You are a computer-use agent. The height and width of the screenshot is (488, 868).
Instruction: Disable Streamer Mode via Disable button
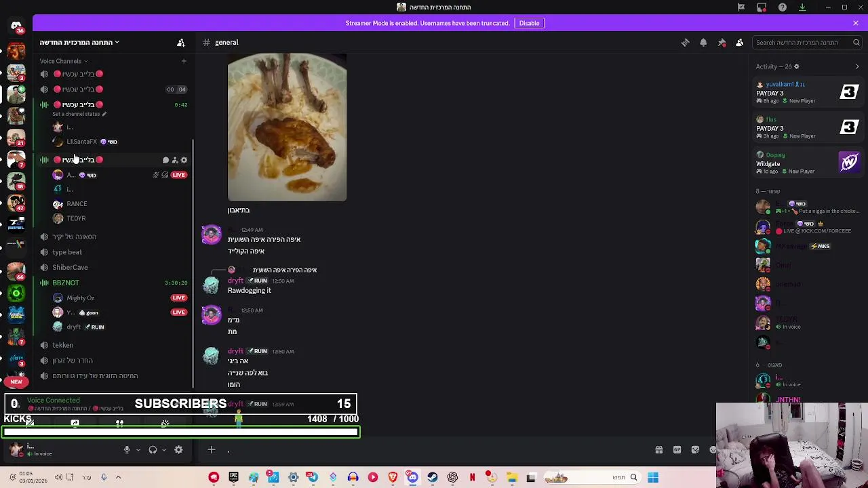(529, 23)
